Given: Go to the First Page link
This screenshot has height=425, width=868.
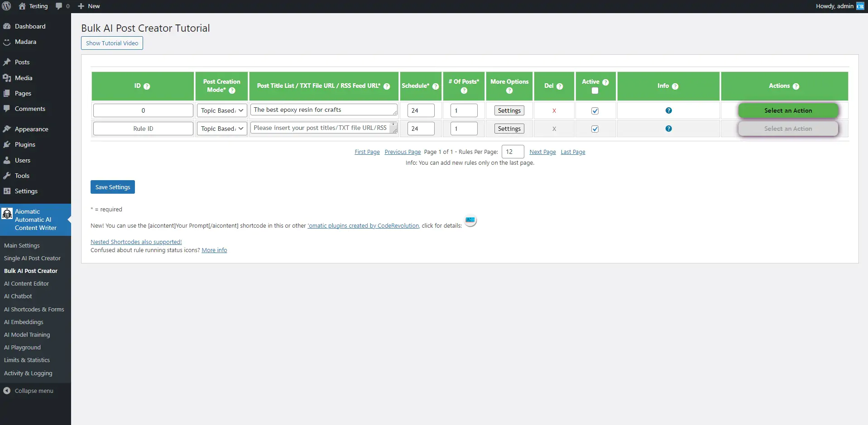Looking at the screenshot, I should (x=367, y=152).
